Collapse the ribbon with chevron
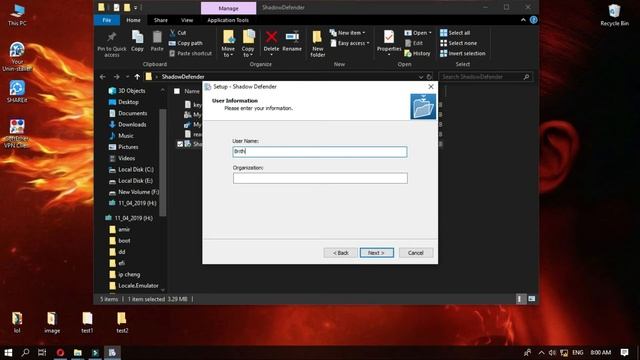Viewport: 640px width, 360px height. click(x=523, y=20)
